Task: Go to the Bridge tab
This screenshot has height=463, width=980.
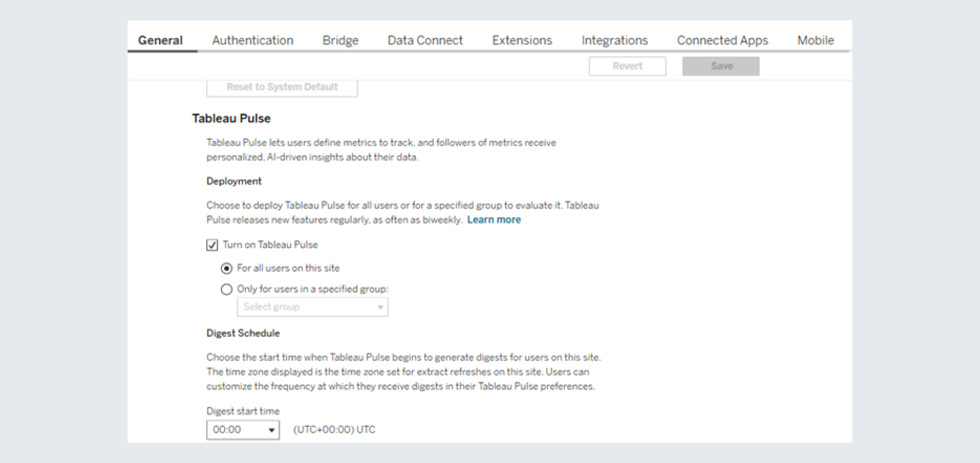Action: point(340,40)
